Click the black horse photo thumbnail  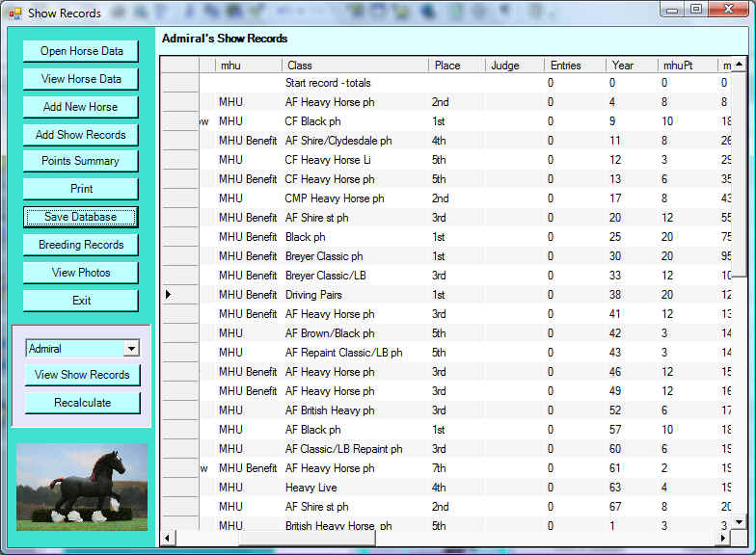[x=82, y=487]
